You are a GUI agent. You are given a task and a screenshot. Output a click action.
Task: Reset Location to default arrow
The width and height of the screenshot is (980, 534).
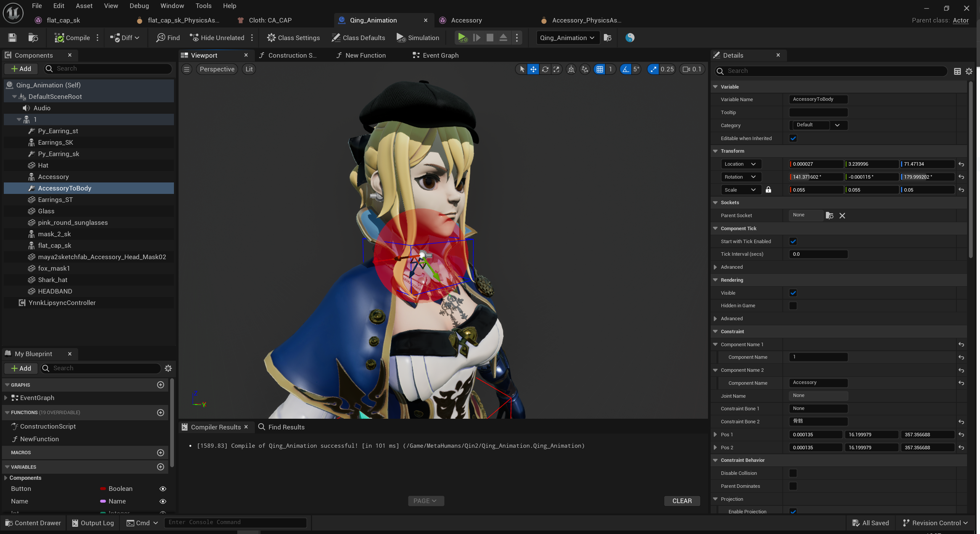961,164
